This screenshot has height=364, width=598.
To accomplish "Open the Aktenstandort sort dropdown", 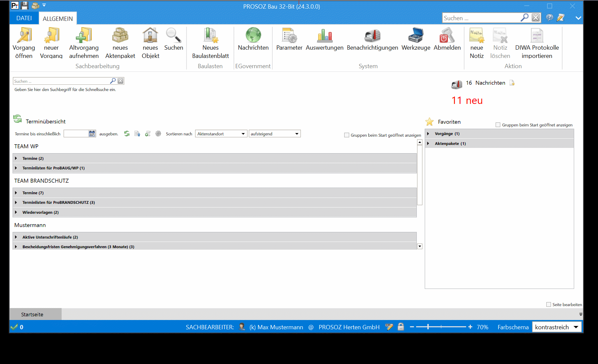I will 221,134.
